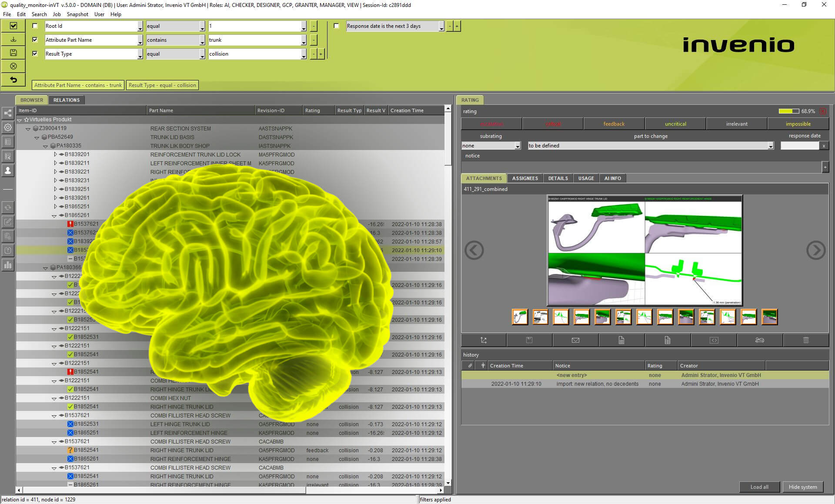This screenshot has height=504, width=835.
Task: Set rating to irrelevant
Action: [x=737, y=124]
